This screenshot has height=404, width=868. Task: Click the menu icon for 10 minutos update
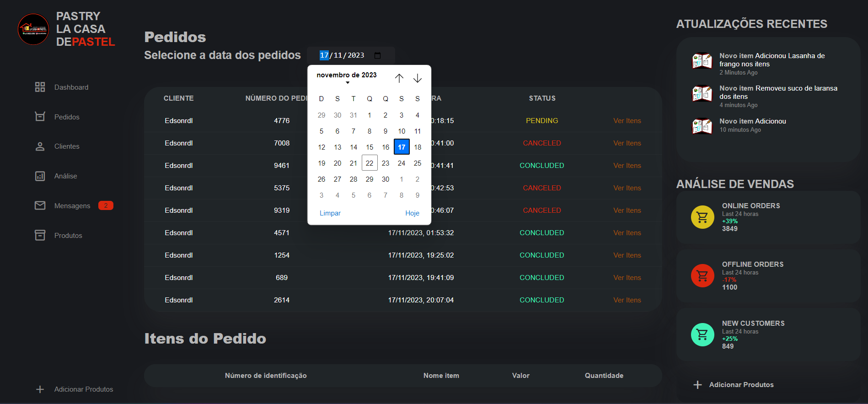click(x=702, y=126)
